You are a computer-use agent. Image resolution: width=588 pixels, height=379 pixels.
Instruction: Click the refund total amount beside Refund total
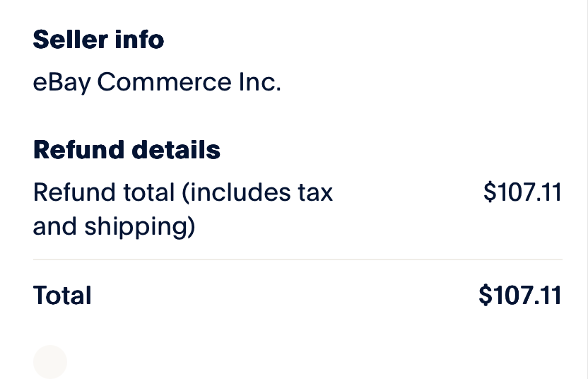click(522, 192)
